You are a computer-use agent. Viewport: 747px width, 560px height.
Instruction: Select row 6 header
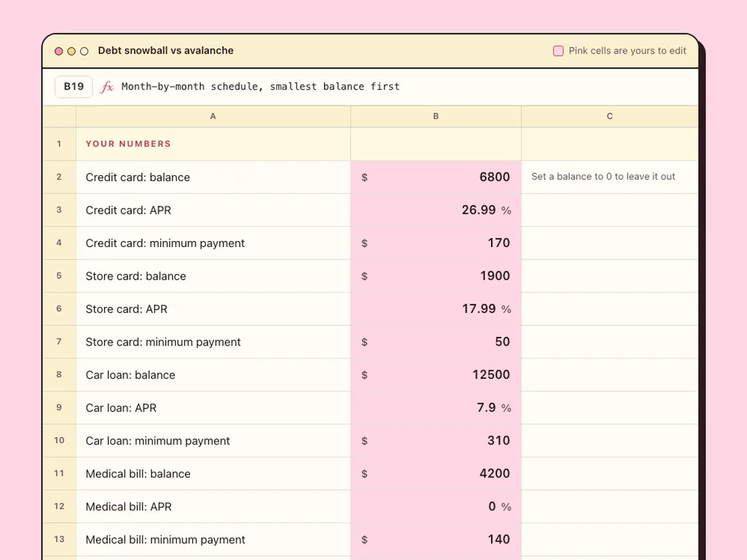pyautogui.click(x=59, y=309)
